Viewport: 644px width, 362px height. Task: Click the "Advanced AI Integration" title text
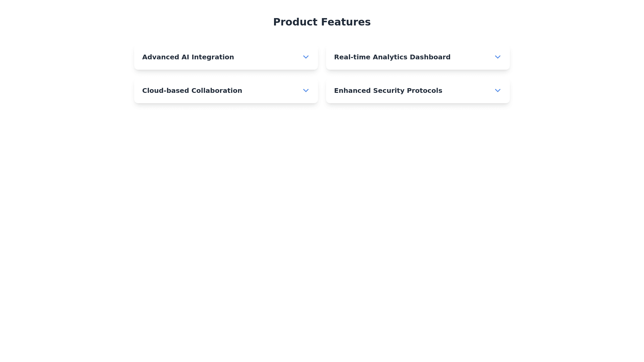188,57
